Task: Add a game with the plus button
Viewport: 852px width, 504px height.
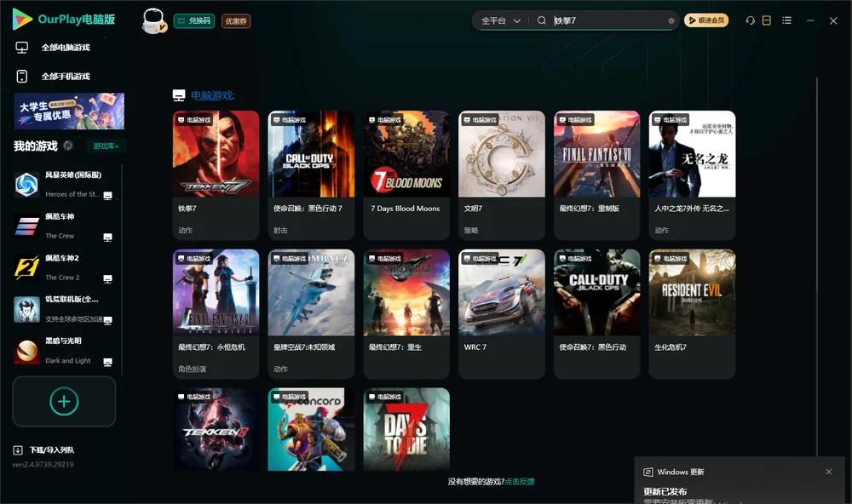Action: (64, 401)
